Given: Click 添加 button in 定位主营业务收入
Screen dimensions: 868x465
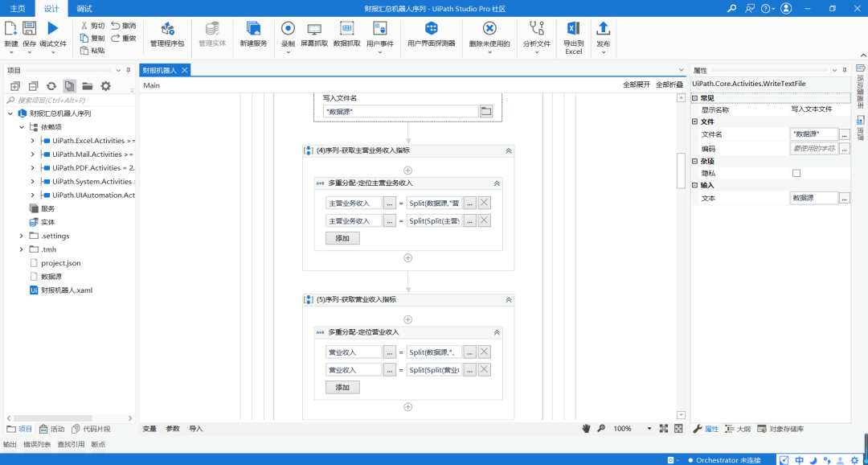Looking at the screenshot, I should point(342,238).
